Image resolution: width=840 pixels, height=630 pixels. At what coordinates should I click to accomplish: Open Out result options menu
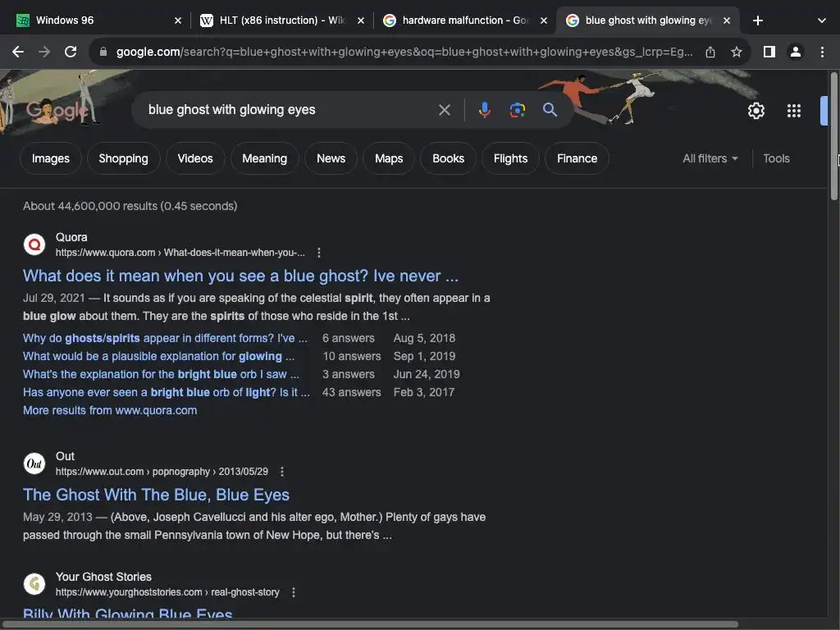(282, 472)
